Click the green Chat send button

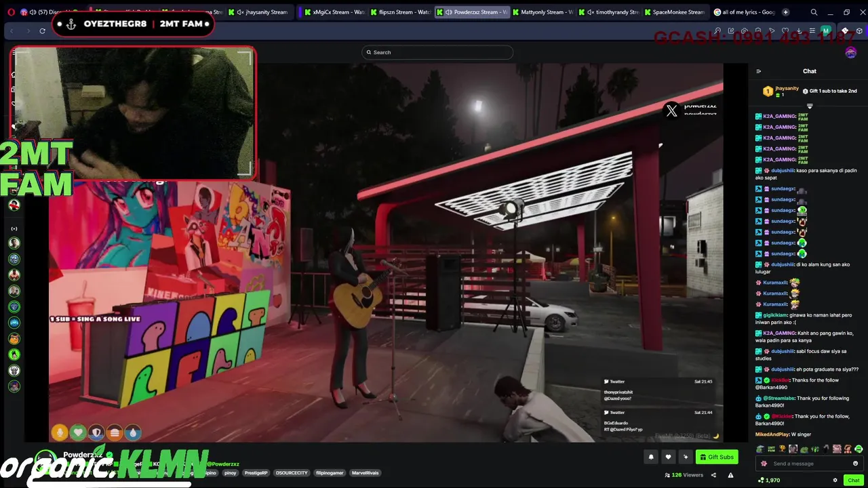[x=854, y=480]
